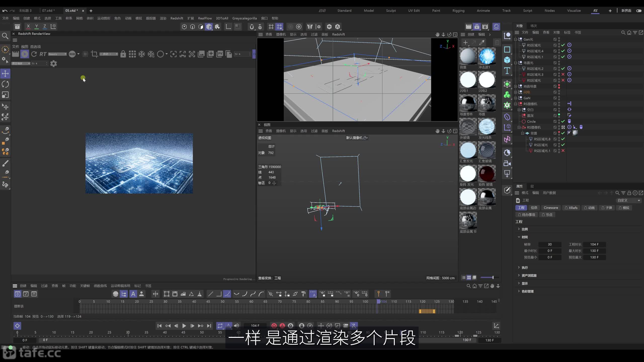This screenshot has height=362, width=644.
Task: Open the Beauty AOV dropdown
Action: (x=57, y=54)
